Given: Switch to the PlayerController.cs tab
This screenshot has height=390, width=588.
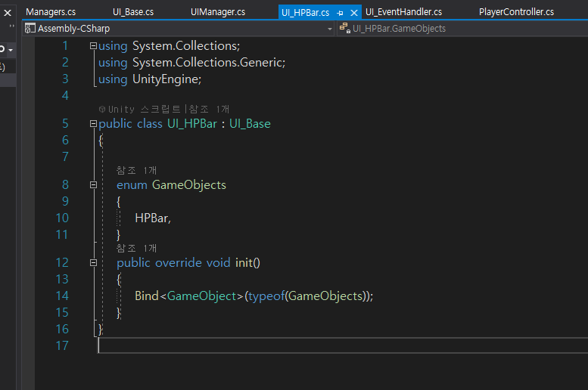Looking at the screenshot, I should point(516,12).
